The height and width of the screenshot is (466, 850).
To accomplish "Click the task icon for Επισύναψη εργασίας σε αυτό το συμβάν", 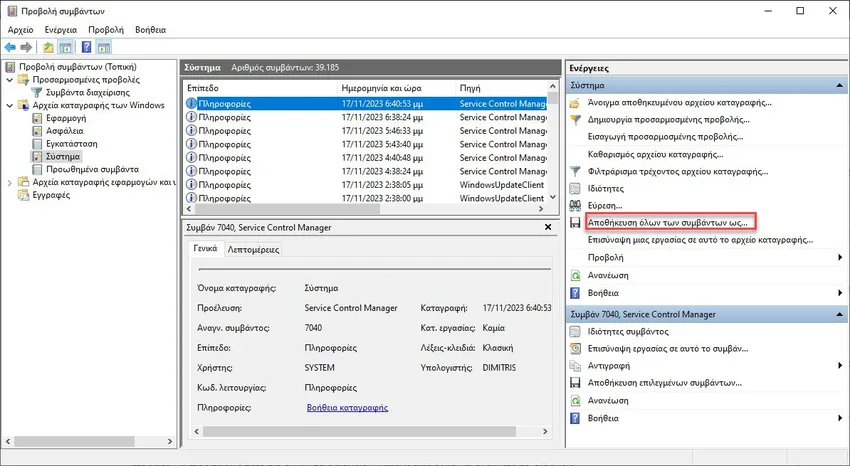I will [575, 349].
